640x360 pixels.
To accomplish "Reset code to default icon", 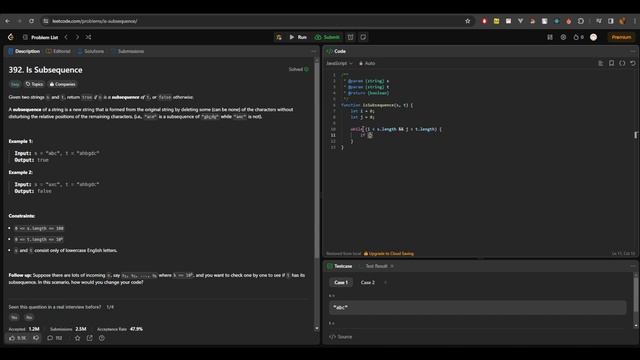I will (x=633, y=63).
